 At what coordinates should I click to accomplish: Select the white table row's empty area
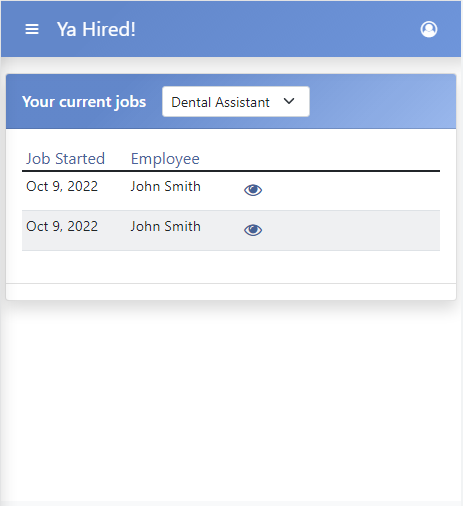350,191
